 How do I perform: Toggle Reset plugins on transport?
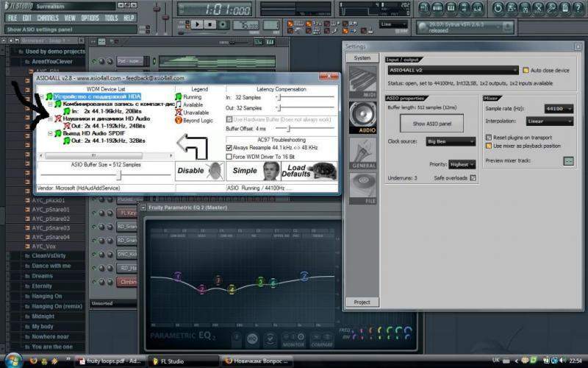click(x=489, y=137)
